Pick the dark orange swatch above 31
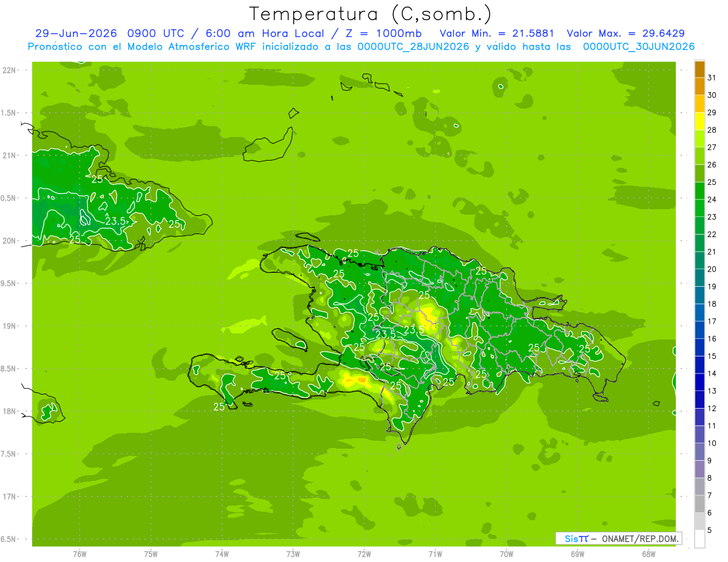728x562 pixels. 699,69
